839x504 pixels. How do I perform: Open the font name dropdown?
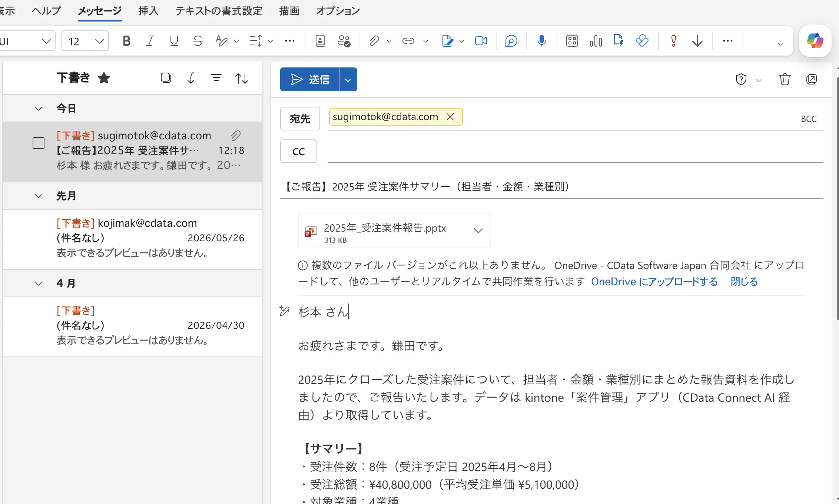coord(46,41)
